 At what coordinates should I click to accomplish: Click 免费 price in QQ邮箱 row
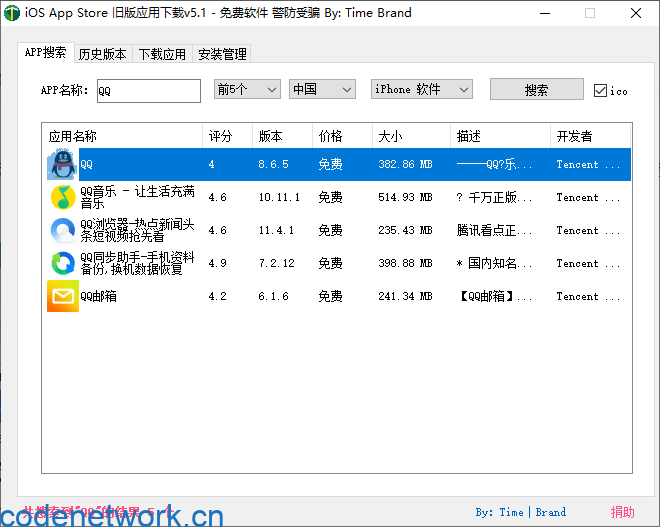pyautogui.click(x=330, y=296)
